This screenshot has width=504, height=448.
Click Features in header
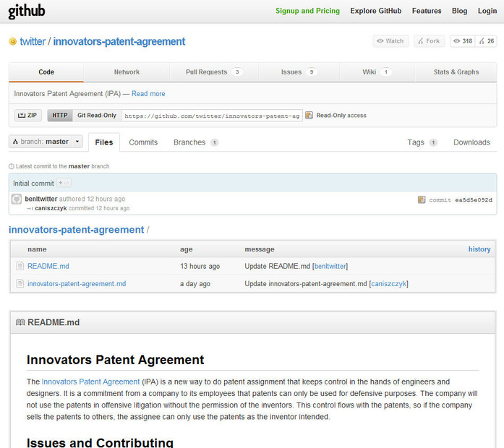click(427, 11)
